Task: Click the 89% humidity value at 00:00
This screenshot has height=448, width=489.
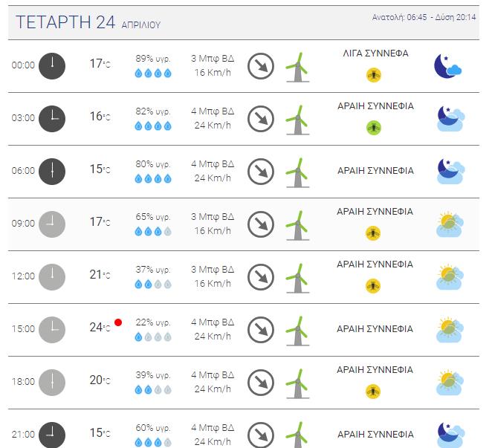Action: coord(153,59)
